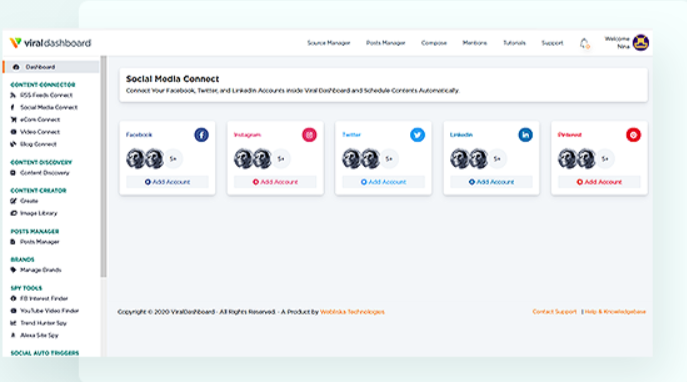The width and height of the screenshot is (687, 382).
Task: Click the Content Discovery icon
Action: pyautogui.click(x=13, y=173)
